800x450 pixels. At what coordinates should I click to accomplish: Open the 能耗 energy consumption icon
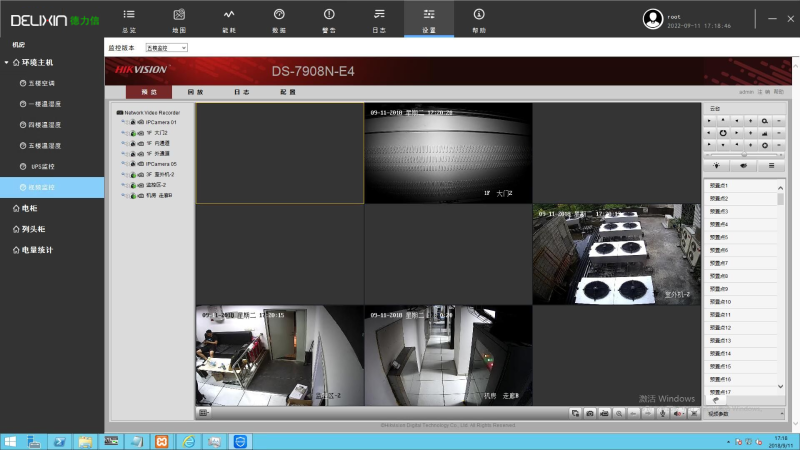click(229, 14)
